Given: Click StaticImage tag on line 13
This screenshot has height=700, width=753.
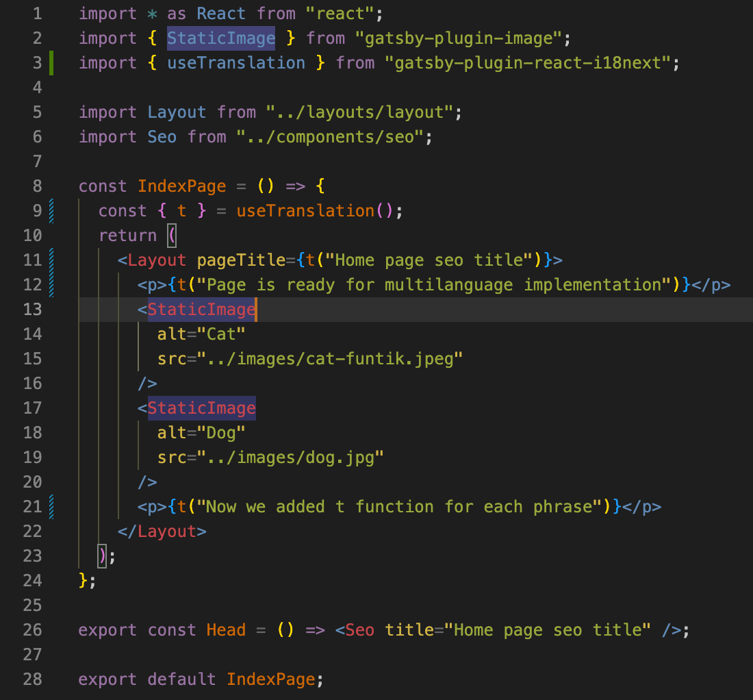Looking at the screenshot, I should (x=201, y=310).
